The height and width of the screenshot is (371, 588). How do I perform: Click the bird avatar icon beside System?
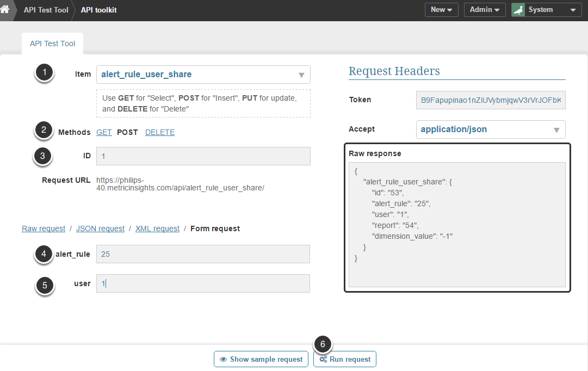tap(518, 10)
